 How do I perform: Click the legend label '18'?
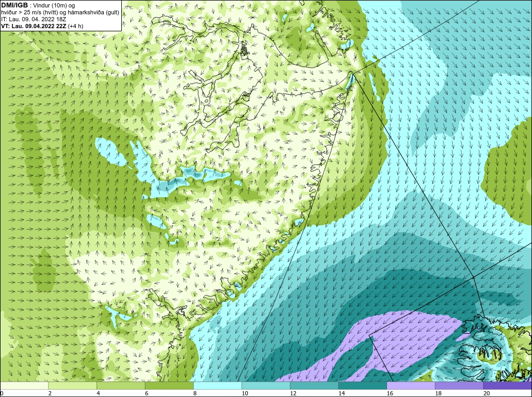(438, 393)
